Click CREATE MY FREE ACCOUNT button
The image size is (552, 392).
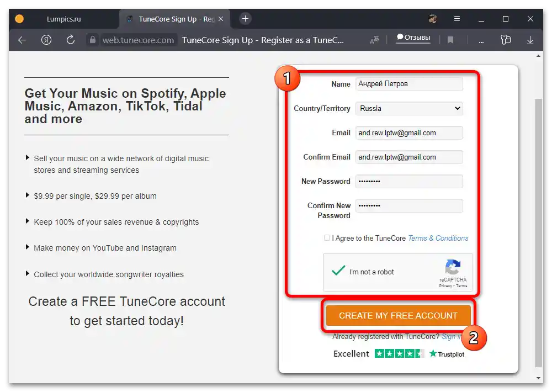pyautogui.click(x=398, y=315)
